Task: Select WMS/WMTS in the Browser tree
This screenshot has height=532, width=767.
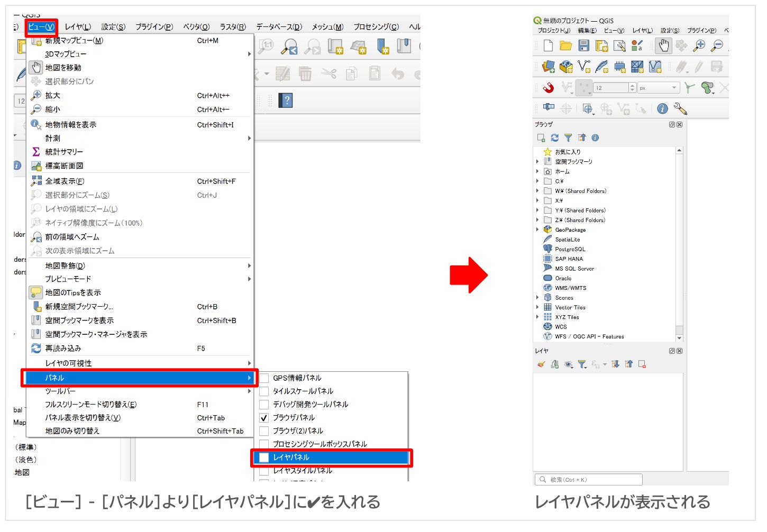Action: [570, 288]
